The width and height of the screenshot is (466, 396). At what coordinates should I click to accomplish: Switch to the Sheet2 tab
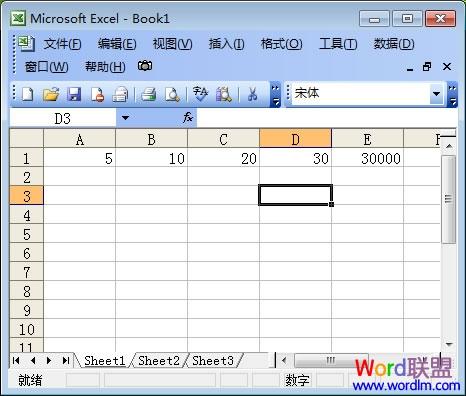159,360
